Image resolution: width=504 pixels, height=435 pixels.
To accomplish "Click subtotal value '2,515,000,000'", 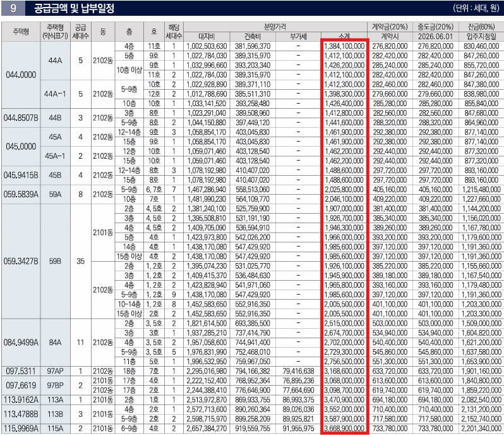I will click(344, 323).
